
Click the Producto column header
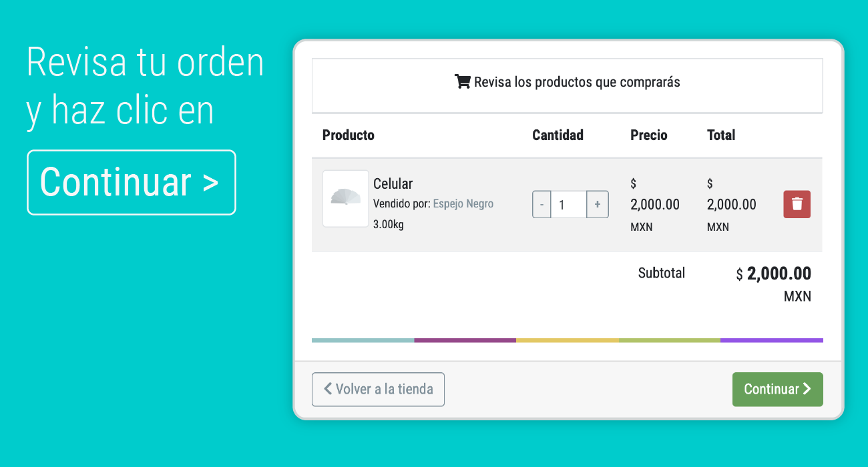(x=349, y=135)
